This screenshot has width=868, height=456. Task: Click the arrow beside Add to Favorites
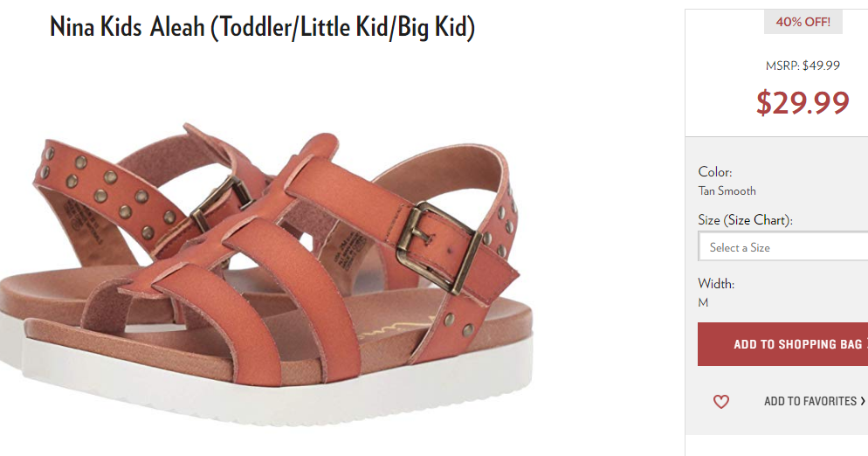pyautogui.click(x=863, y=401)
